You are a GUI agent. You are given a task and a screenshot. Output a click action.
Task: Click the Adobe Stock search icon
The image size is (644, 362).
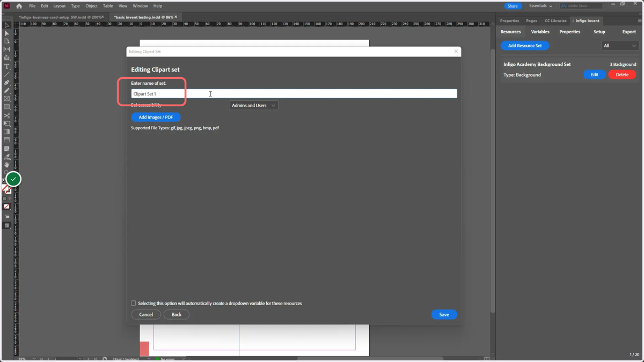563,6
